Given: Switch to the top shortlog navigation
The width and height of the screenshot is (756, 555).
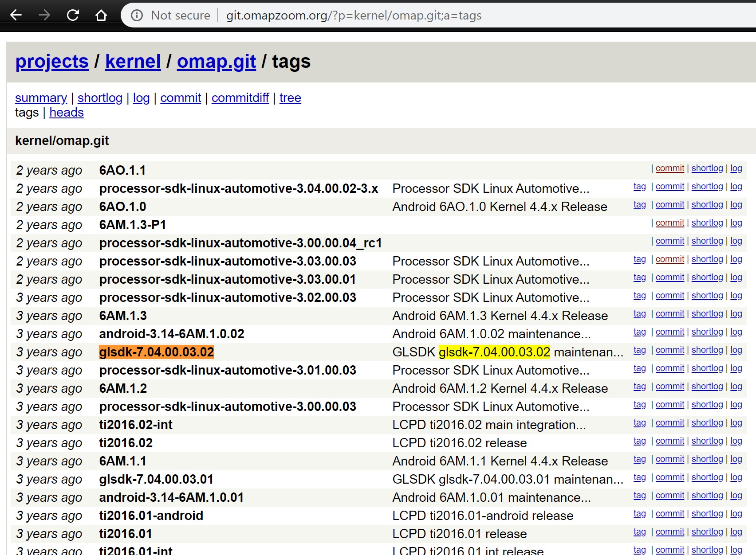Looking at the screenshot, I should coord(100,98).
